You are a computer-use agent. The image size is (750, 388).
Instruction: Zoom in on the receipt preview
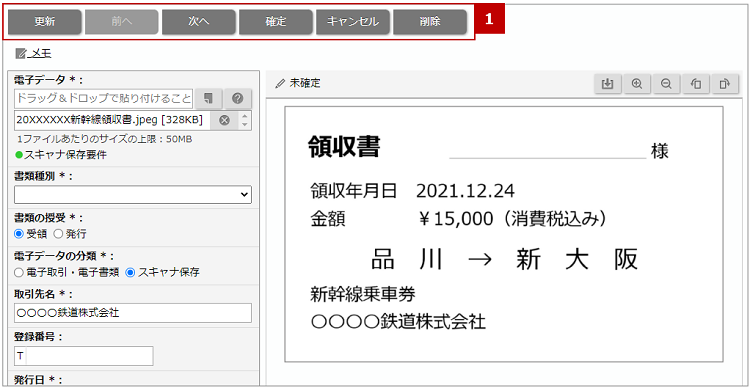pos(637,84)
